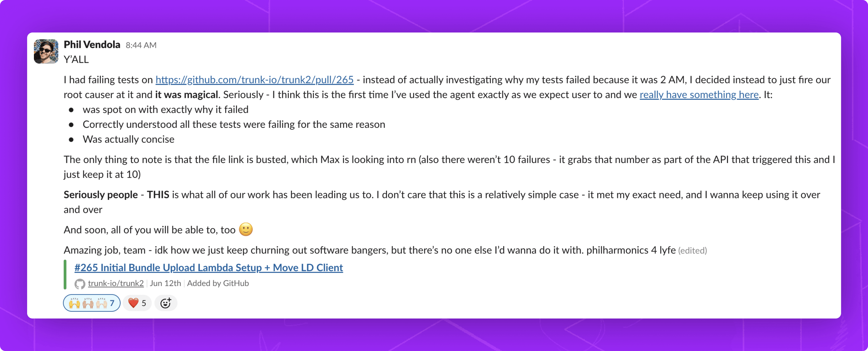
Task: Open the #265 Initial Bundle Upload Lambda Setup title
Action: click(x=209, y=268)
